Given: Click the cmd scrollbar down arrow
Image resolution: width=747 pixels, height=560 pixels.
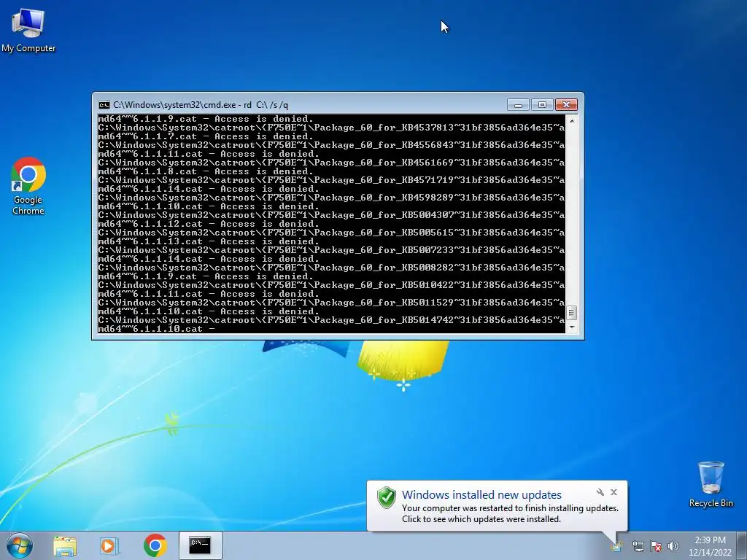Looking at the screenshot, I should pos(572,327).
